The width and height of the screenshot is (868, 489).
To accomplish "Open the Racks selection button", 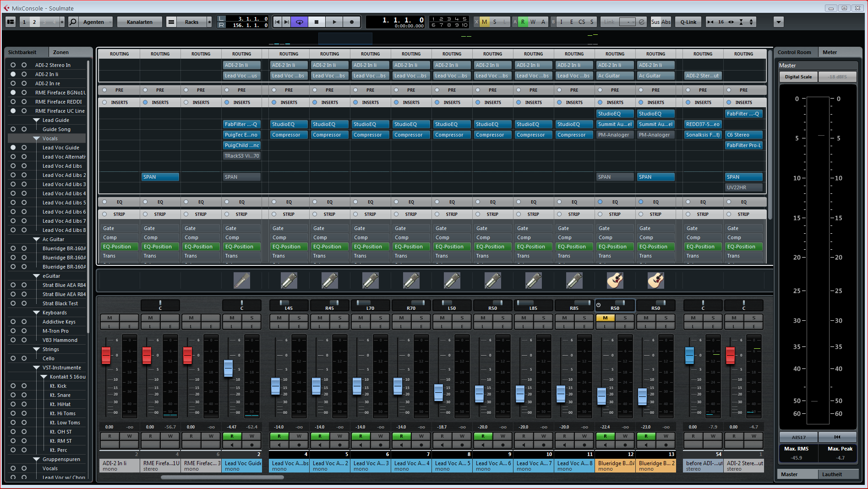I will pyautogui.click(x=192, y=22).
